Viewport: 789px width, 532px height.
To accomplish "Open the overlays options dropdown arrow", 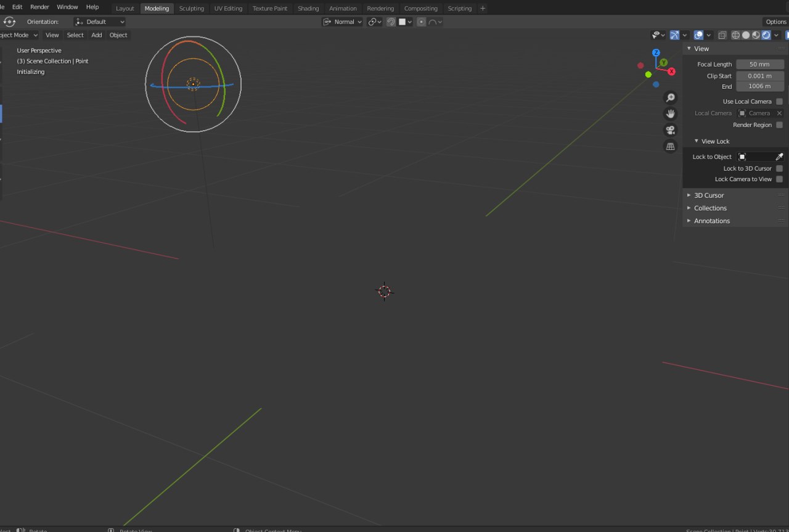I will 709,35.
